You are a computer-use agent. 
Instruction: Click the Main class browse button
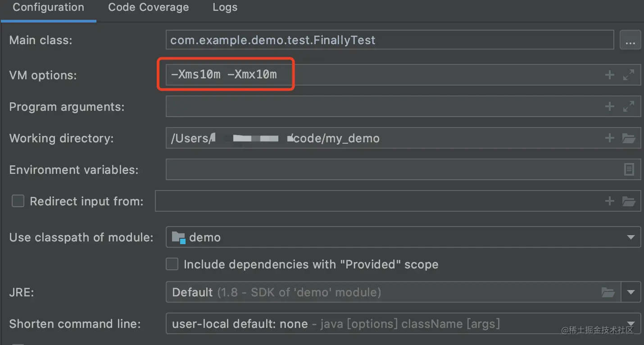[x=630, y=40]
